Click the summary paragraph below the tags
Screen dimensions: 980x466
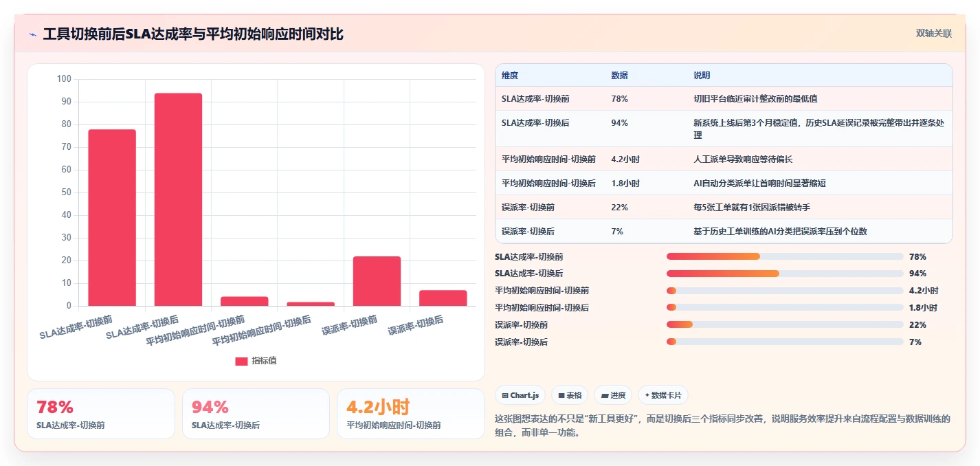pos(723,425)
